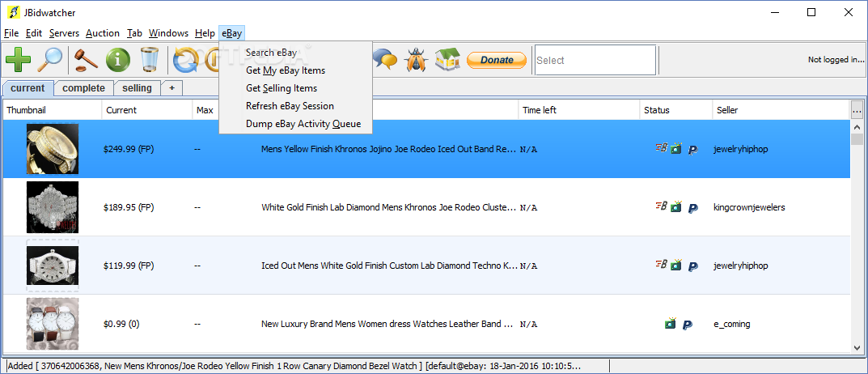Click camera status icon in the $249.99 row
Image resolution: width=868 pixels, height=374 pixels.
point(676,148)
